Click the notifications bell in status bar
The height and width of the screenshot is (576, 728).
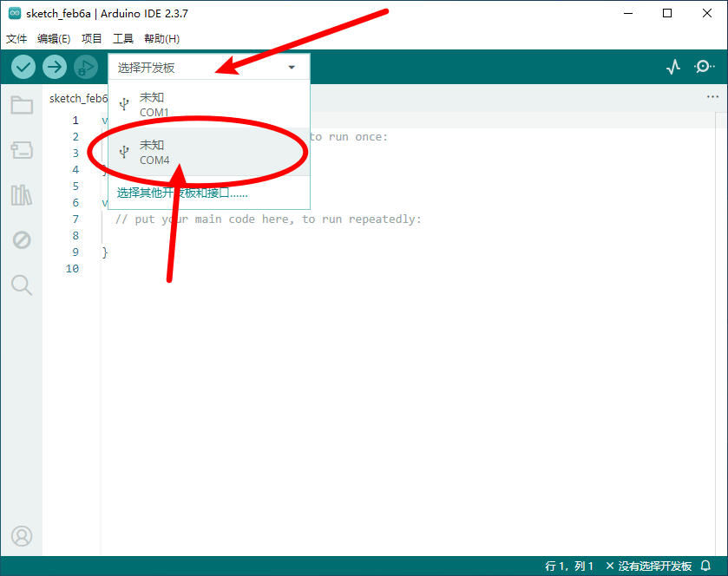coord(705,566)
